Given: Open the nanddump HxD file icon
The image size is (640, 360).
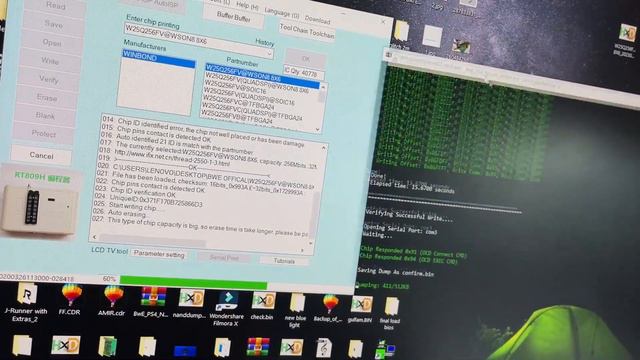Looking at the screenshot, I should [x=191, y=303].
